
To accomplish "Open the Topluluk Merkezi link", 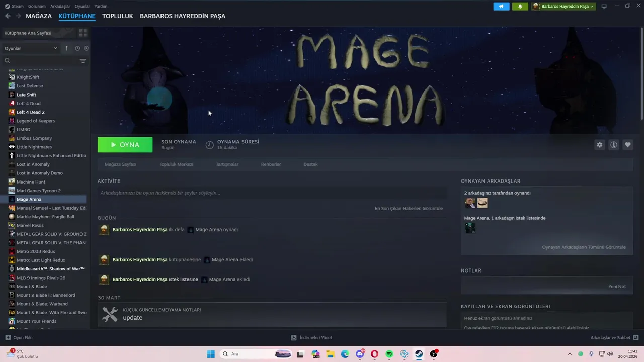I will coord(176,164).
